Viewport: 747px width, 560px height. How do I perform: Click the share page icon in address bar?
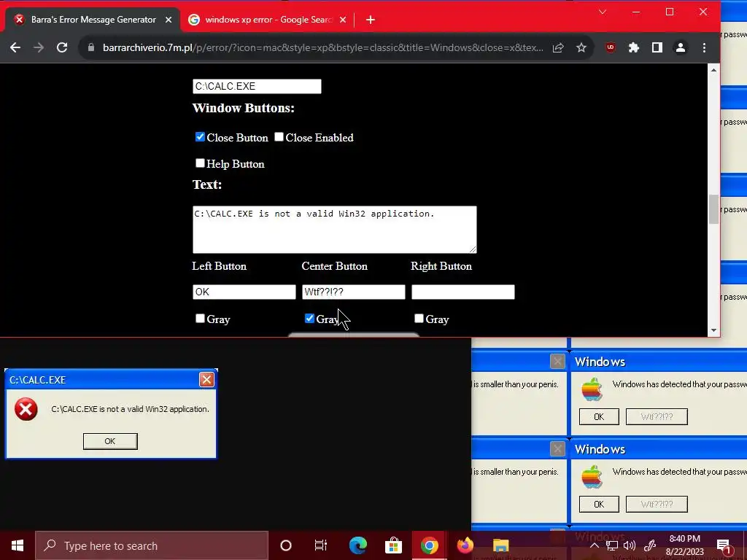point(558,47)
